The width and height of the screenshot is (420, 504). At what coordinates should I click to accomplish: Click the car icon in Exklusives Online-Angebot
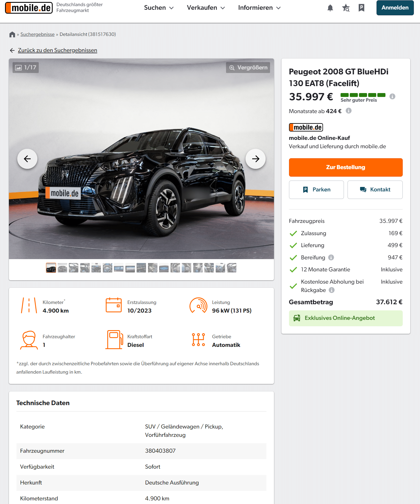point(297,318)
